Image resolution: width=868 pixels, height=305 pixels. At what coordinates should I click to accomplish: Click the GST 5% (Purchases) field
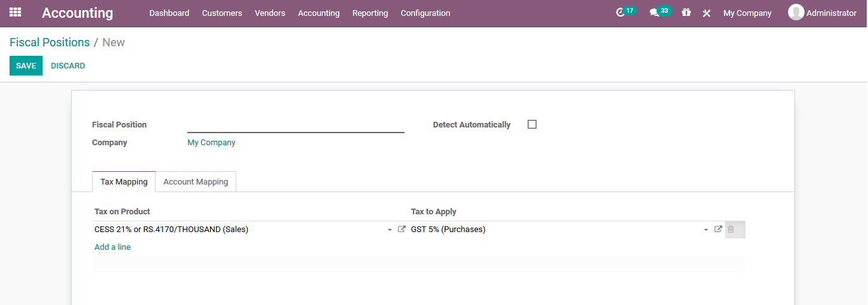(x=560, y=230)
